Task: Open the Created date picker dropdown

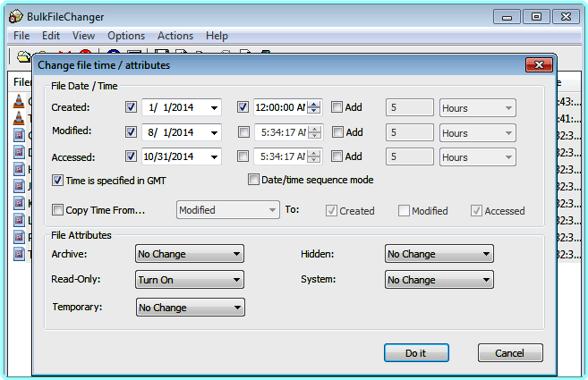Action: pyautogui.click(x=214, y=108)
